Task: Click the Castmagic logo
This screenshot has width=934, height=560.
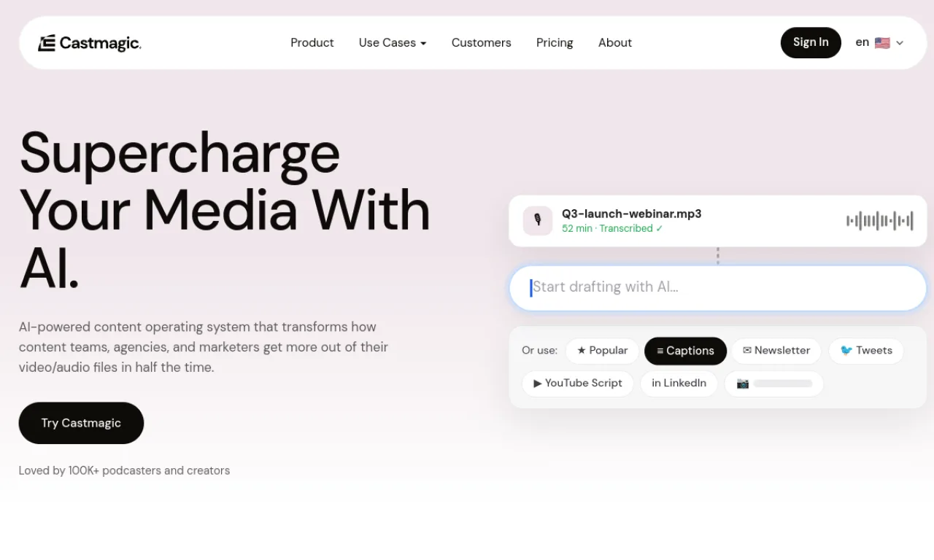Action: (x=90, y=43)
